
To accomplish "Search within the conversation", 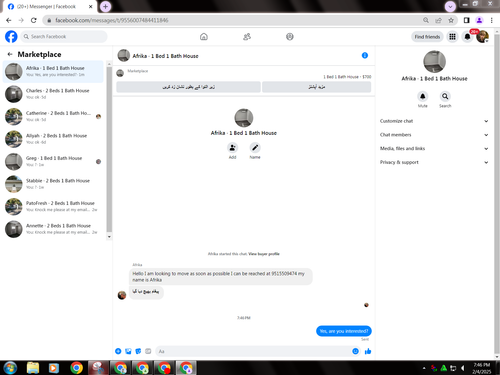I will pos(445,96).
